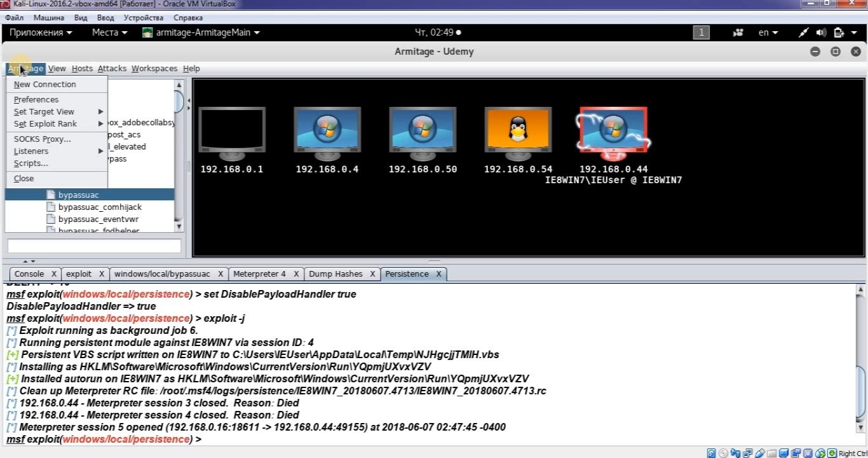Open the wired network connection icon
The height and width of the screenshot is (458, 868).
(804, 32)
